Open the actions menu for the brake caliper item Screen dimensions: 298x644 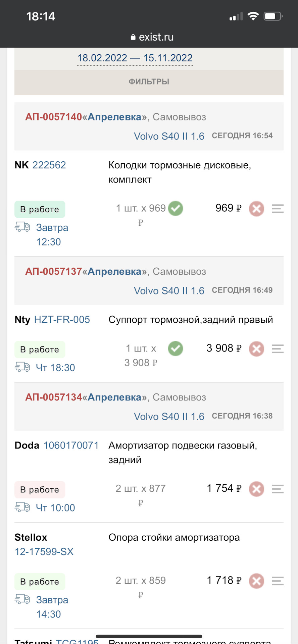click(278, 349)
